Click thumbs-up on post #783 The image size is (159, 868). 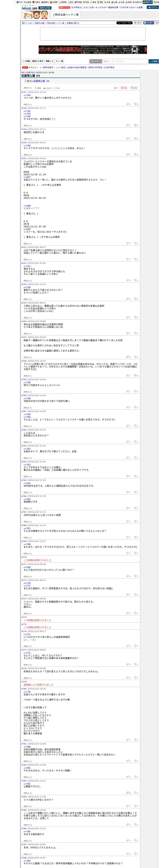point(128,792)
